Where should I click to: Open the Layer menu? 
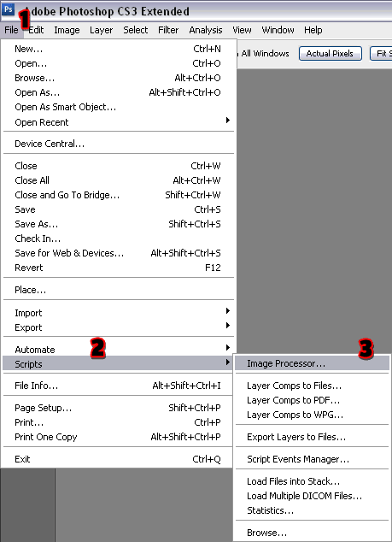[101, 30]
